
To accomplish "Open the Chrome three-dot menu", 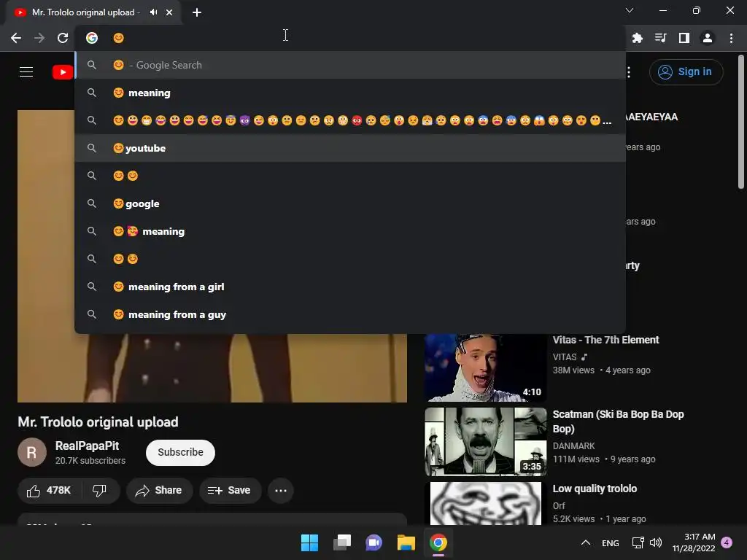I will (x=731, y=38).
